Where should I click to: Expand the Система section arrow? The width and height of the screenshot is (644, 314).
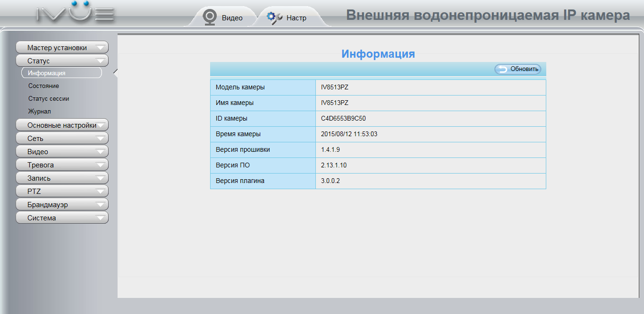[100, 218]
